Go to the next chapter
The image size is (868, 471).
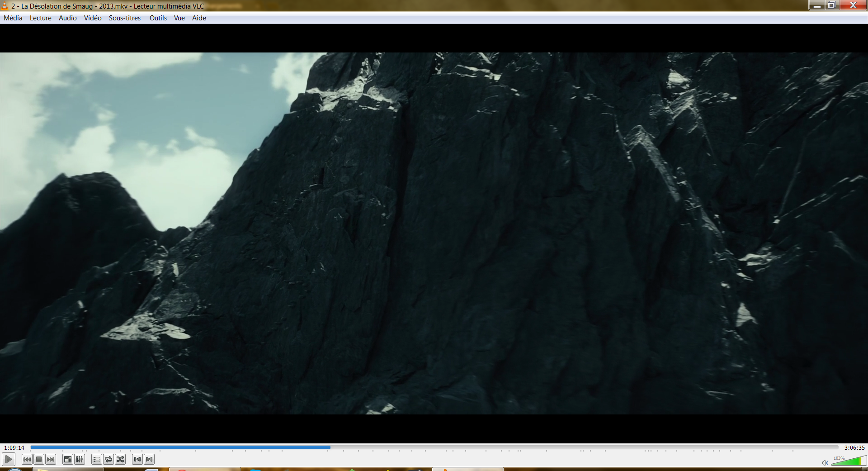149,459
